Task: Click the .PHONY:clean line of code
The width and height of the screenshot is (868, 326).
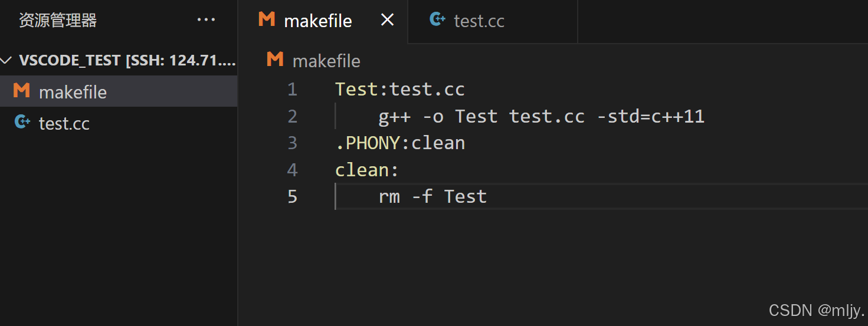Action: [400, 143]
